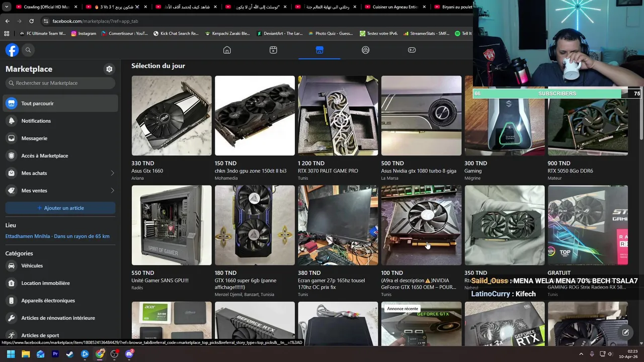Close the Crawling Official HD tab
644x362 pixels.
coord(76,7)
